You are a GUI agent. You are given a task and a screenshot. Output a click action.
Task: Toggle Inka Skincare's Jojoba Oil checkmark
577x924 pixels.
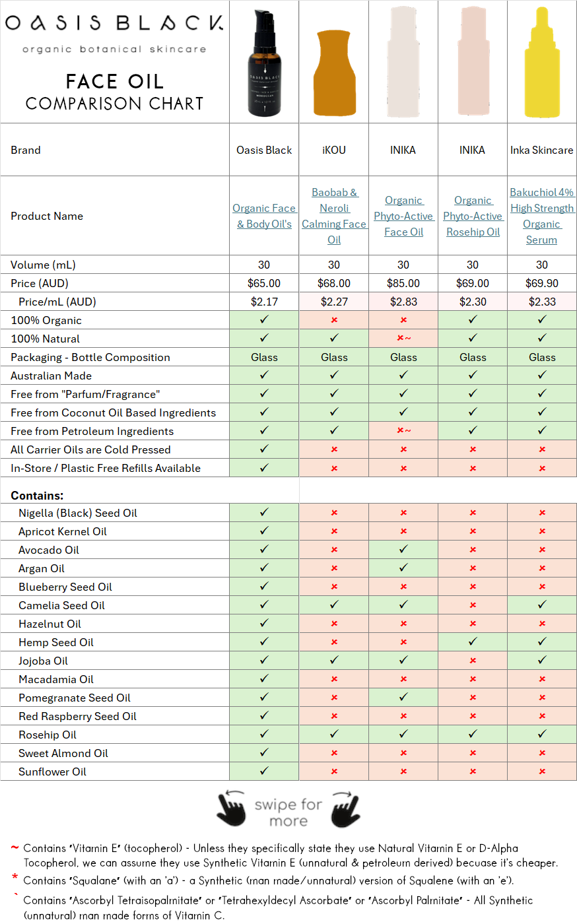(541, 660)
